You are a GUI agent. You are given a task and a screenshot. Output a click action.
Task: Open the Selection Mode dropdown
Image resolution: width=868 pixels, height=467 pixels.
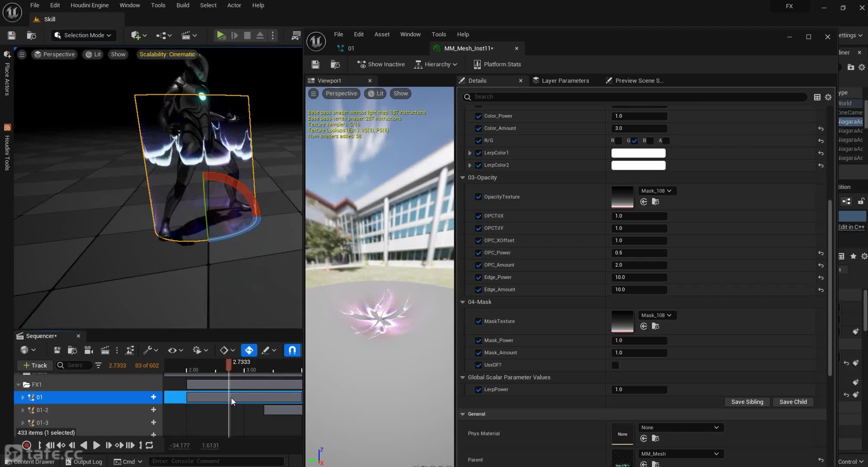83,35
